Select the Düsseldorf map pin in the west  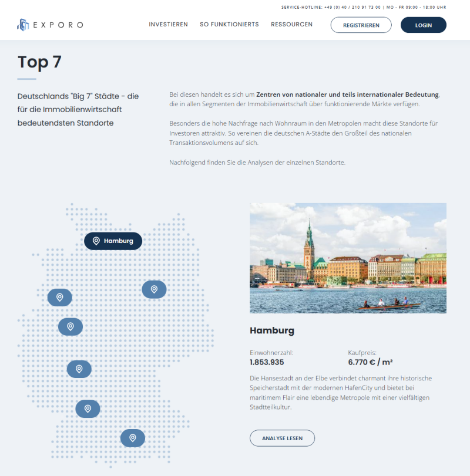coord(60,297)
